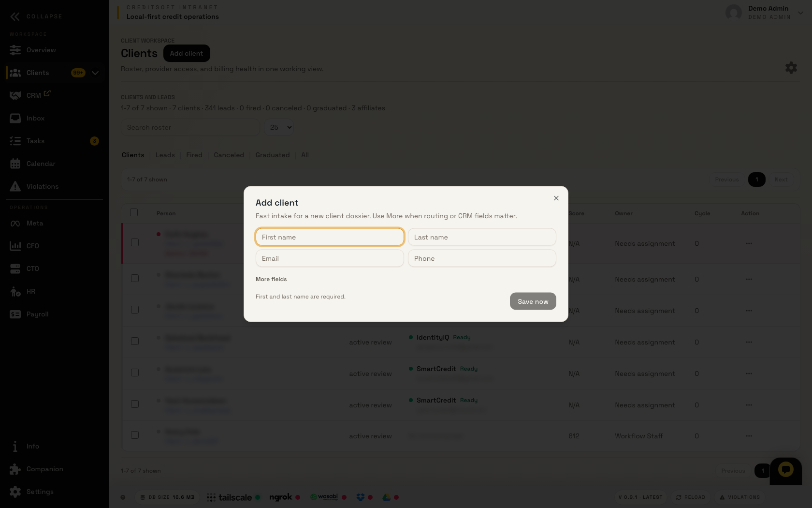The height and width of the screenshot is (508, 812).
Task: Open the Overview sliders icon
Action: [15, 50]
